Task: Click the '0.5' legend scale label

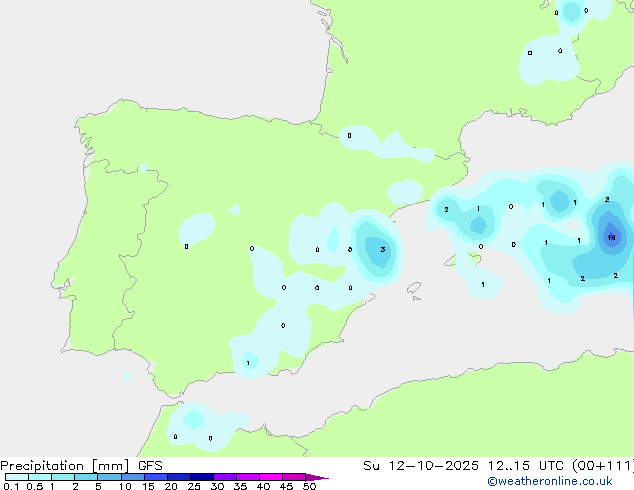Action: [x=35, y=486]
